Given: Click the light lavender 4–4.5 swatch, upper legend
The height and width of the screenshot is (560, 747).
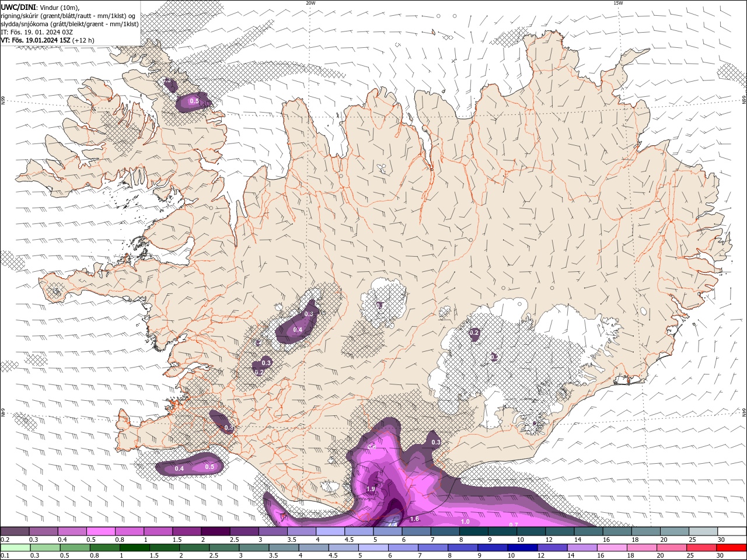Looking at the screenshot, I should click(330, 531).
